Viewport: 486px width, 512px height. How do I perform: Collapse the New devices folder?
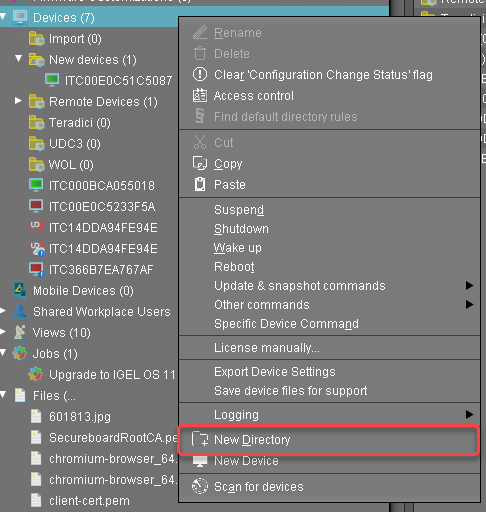click(18, 59)
